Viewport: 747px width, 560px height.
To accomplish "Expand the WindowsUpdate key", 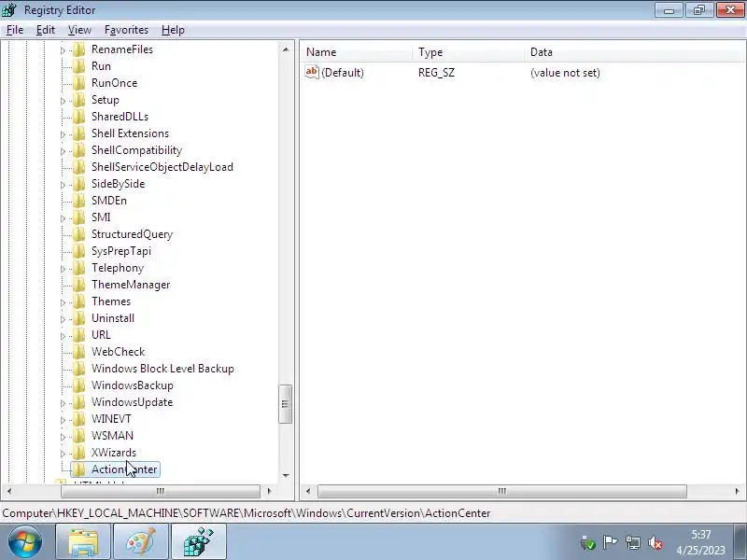I will [63, 403].
